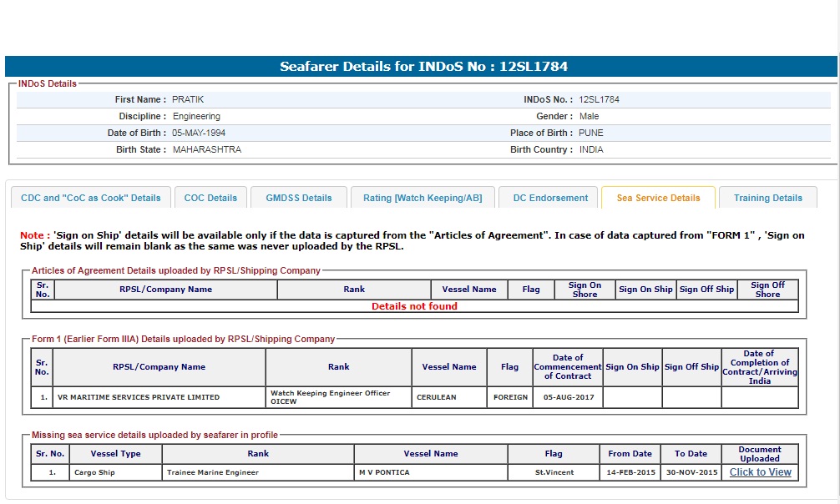Screen dimensions: 840x504
Task: Select the GMDSS Details tab
Action: pyautogui.click(x=299, y=198)
